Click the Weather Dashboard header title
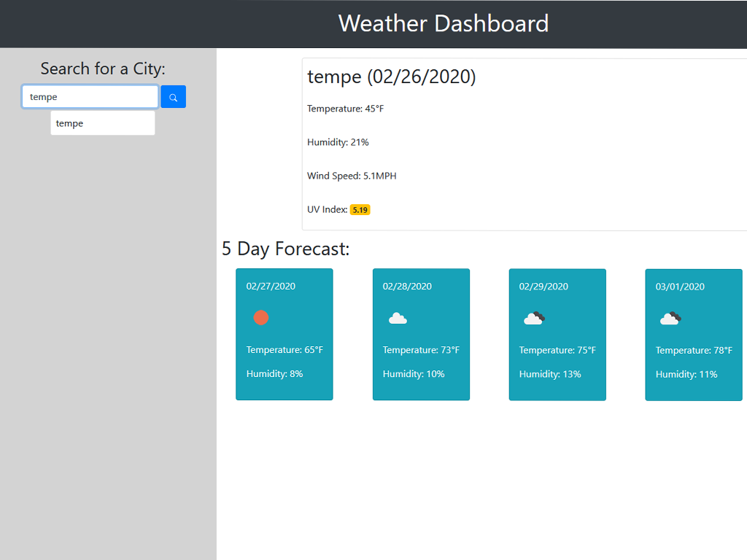This screenshot has width=747, height=560. [443, 23]
